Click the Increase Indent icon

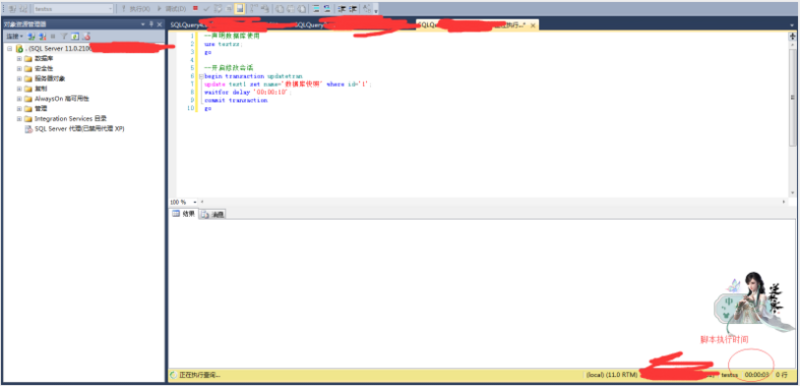click(352, 9)
